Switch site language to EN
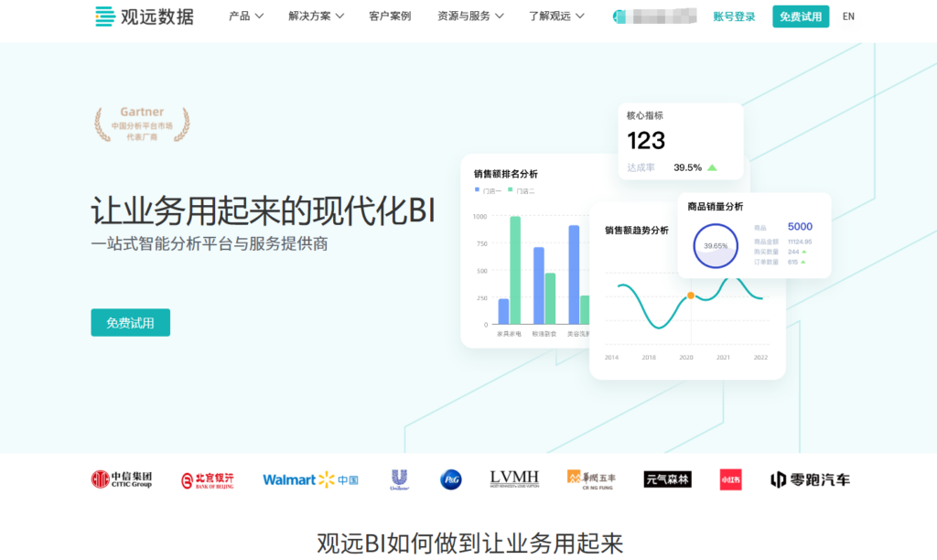 [848, 16]
